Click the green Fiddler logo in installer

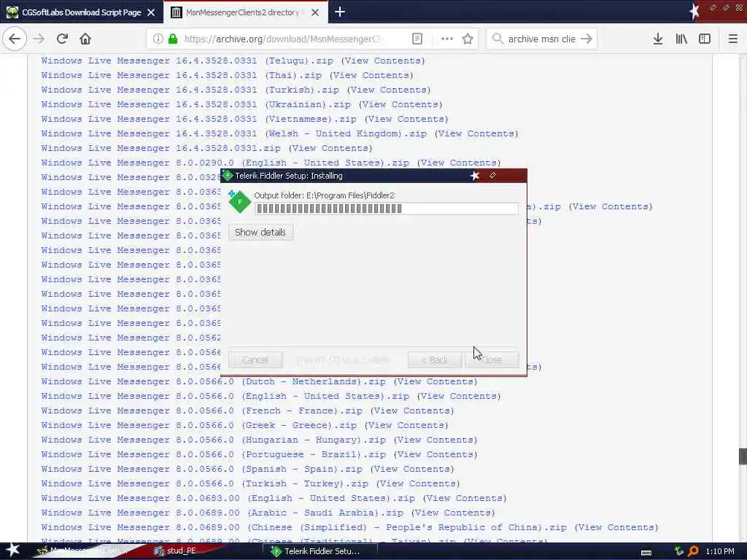(239, 202)
